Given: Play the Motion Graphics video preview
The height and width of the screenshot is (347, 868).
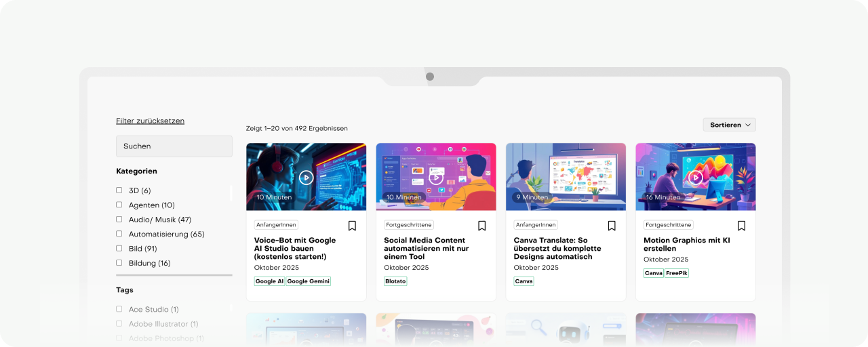Looking at the screenshot, I should click(696, 178).
